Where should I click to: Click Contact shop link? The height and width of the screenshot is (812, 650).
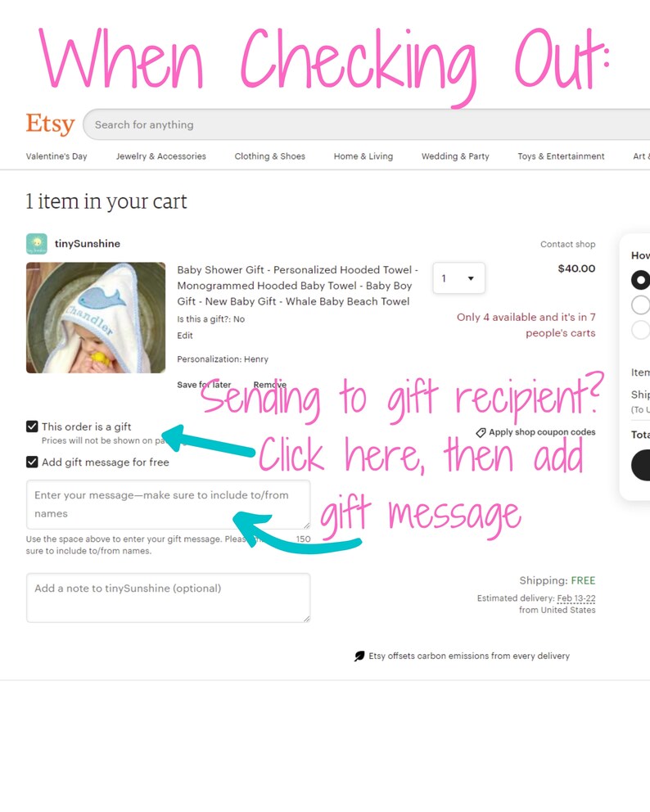(x=567, y=245)
